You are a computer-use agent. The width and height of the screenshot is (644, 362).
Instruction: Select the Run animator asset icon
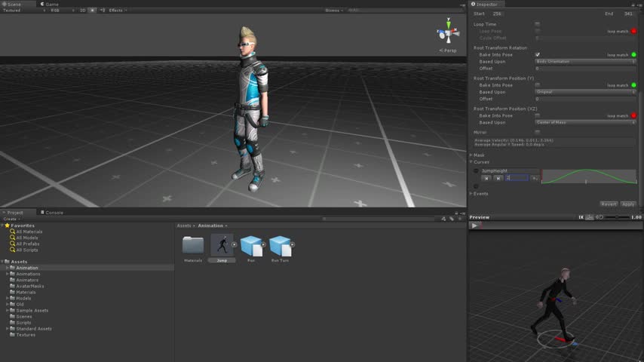[251, 246]
